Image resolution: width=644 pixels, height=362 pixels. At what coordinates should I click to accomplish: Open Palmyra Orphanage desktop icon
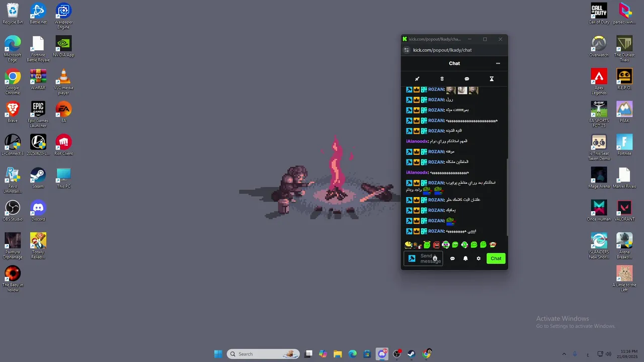13,246
